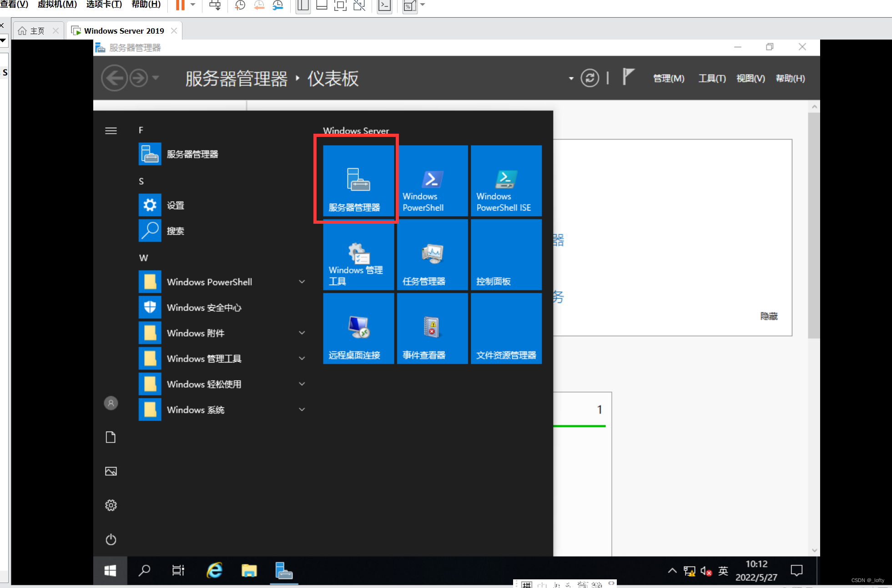Open 搜索 in the app list
This screenshot has width=892, height=588.
[223, 231]
